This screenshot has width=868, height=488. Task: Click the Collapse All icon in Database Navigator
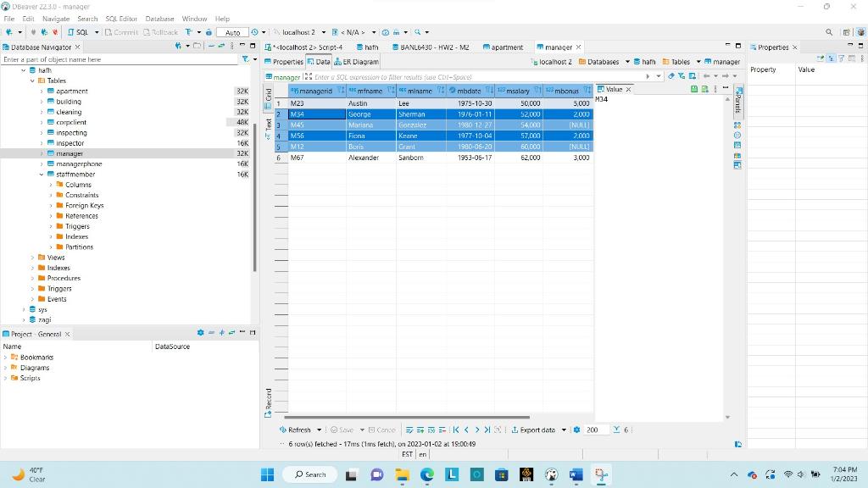211,46
